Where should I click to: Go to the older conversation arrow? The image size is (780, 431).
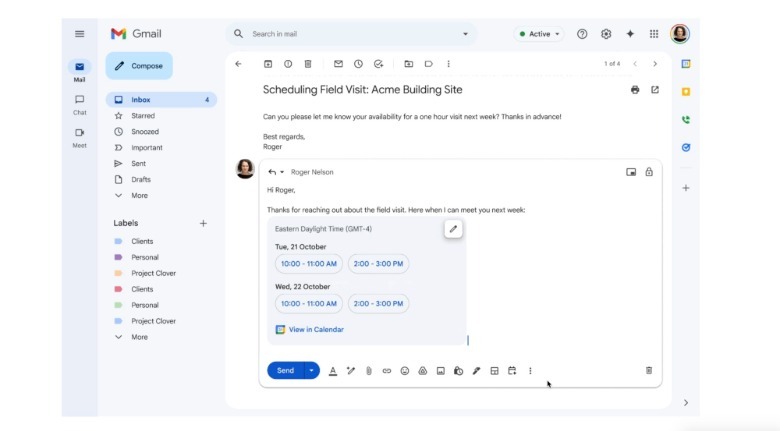655,64
